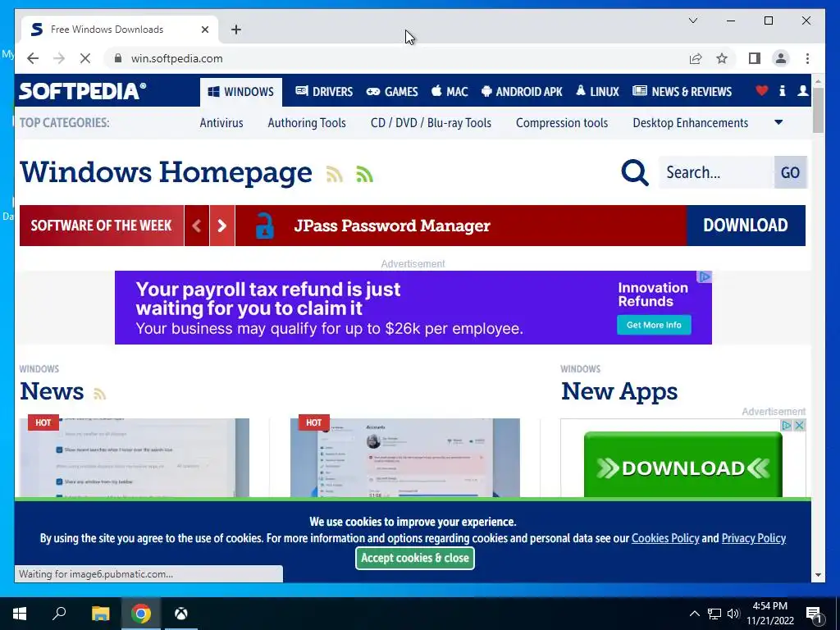840x630 pixels.
Task: Click the Softpedia info icon
Action: click(x=782, y=91)
